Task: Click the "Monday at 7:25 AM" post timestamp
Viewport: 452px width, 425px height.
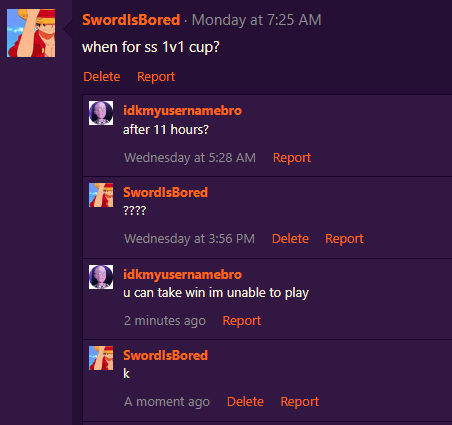Action: tap(257, 20)
